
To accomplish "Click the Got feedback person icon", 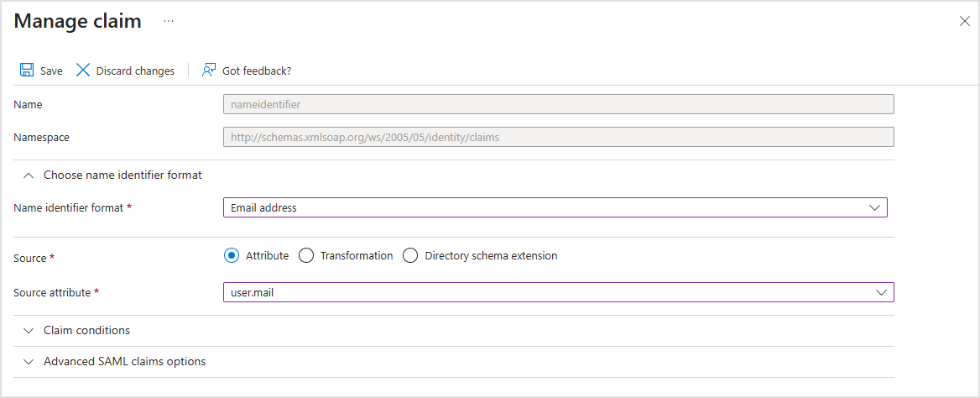I will coord(209,70).
